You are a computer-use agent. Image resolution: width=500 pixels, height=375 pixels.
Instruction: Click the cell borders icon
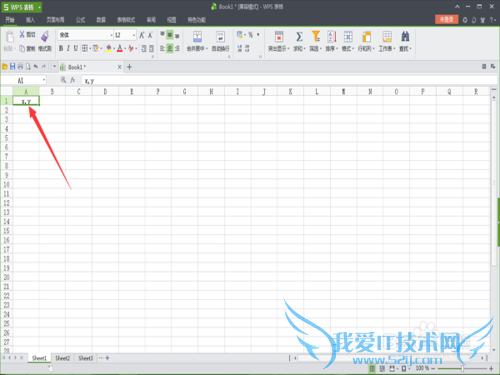(85, 49)
